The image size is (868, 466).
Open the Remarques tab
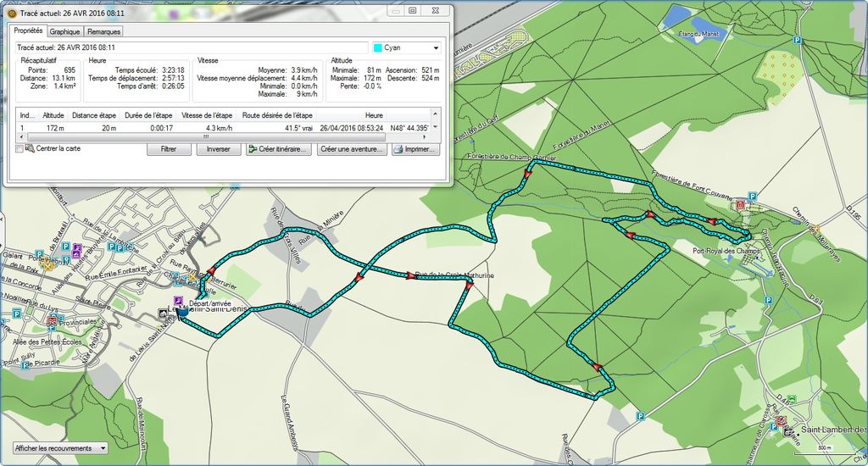103,32
